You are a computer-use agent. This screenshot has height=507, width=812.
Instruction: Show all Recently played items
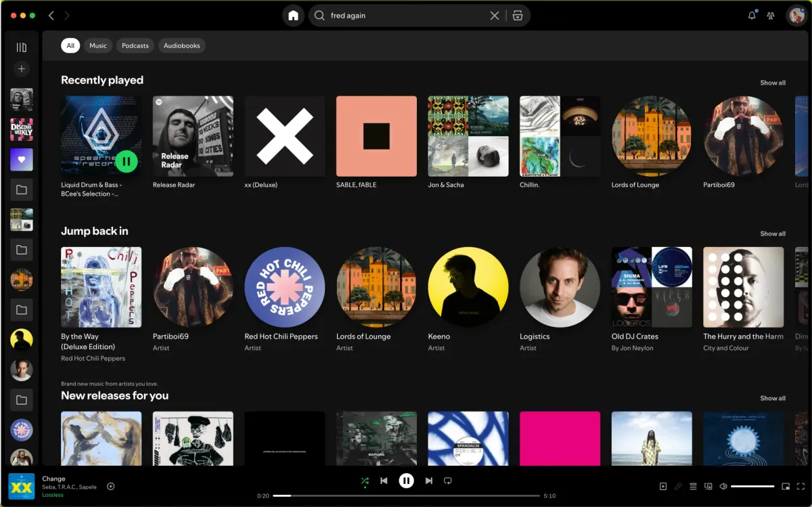coord(773,83)
